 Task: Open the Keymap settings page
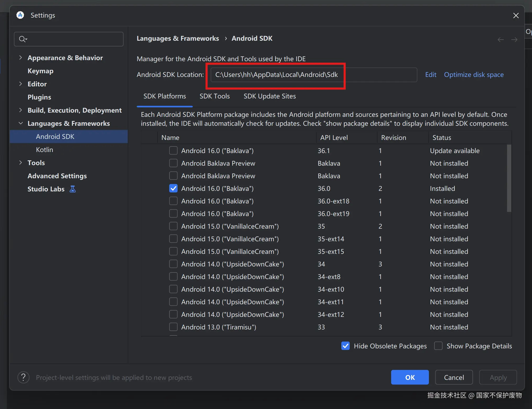tap(40, 71)
